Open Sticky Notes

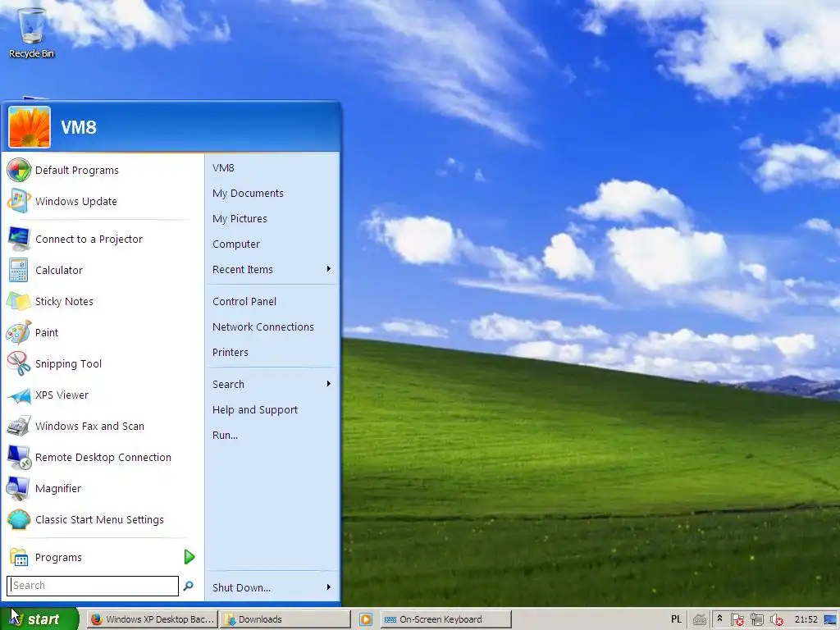coord(102,301)
